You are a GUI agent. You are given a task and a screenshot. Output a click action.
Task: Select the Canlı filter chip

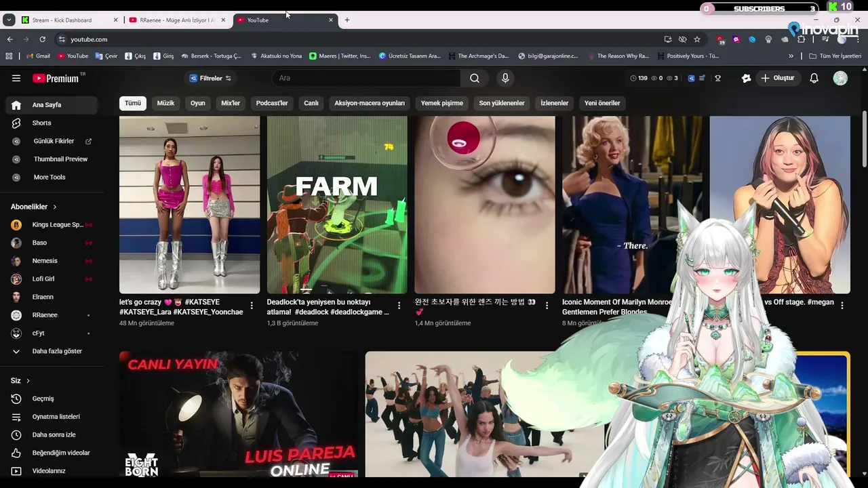pos(311,103)
